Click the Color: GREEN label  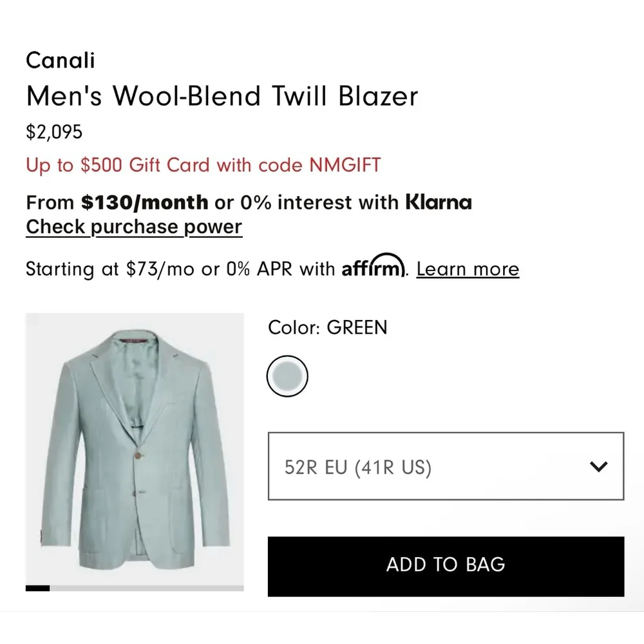click(327, 328)
